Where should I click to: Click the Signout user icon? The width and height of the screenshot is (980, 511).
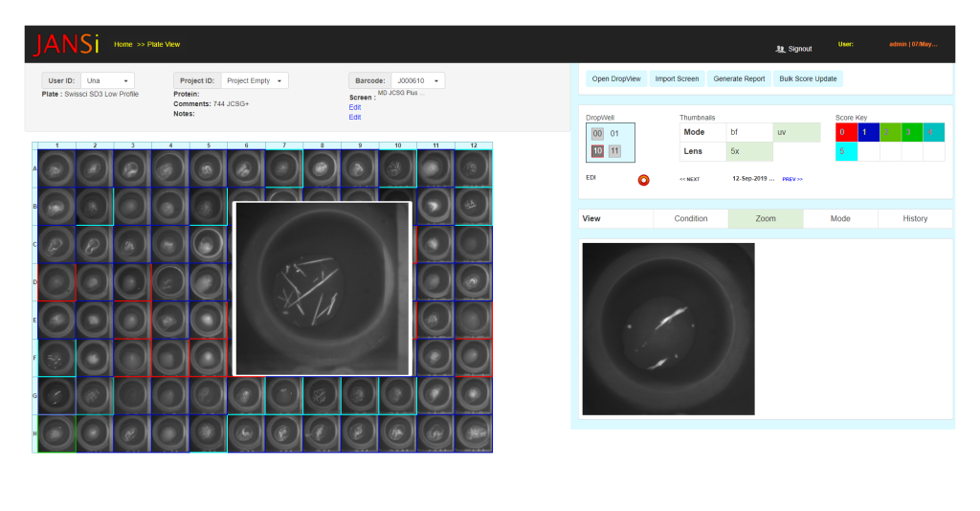[x=781, y=49]
